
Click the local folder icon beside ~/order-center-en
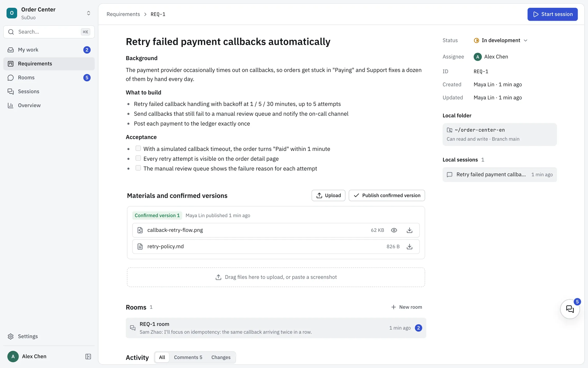point(450,130)
